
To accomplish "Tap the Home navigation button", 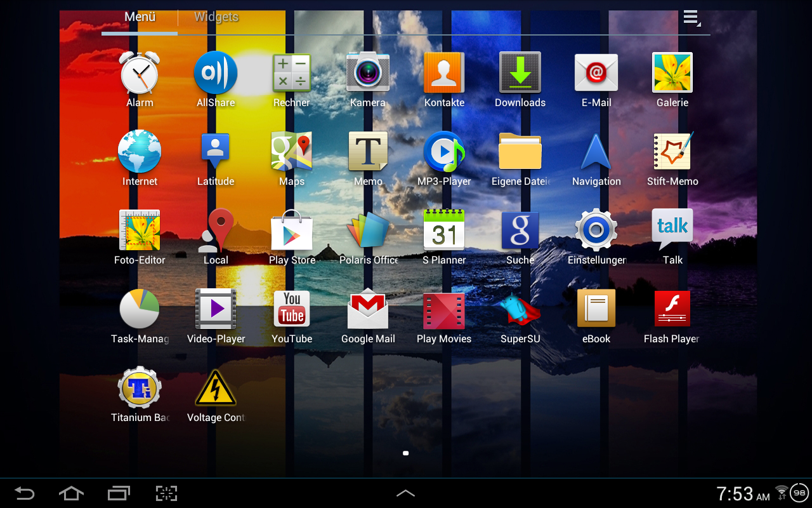I will tap(71, 493).
